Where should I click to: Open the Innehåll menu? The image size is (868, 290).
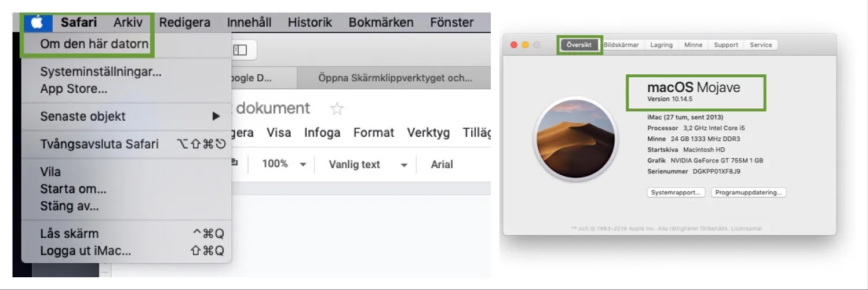coord(249,23)
